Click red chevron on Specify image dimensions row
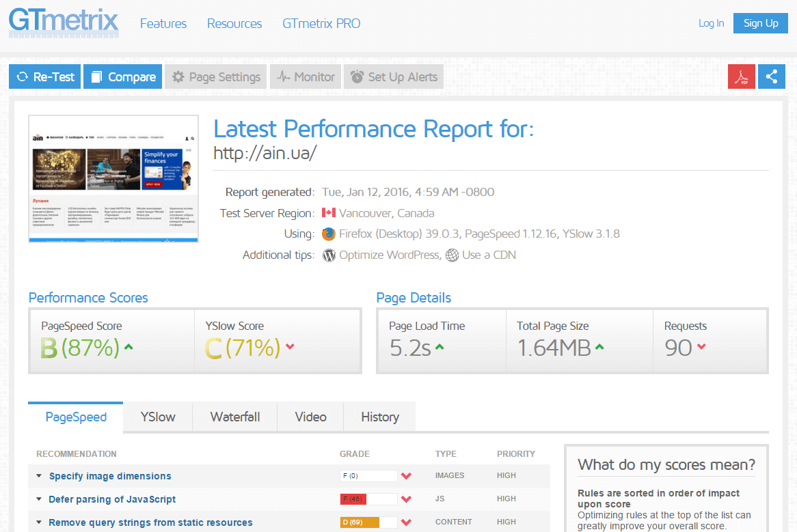 (406, 476)
